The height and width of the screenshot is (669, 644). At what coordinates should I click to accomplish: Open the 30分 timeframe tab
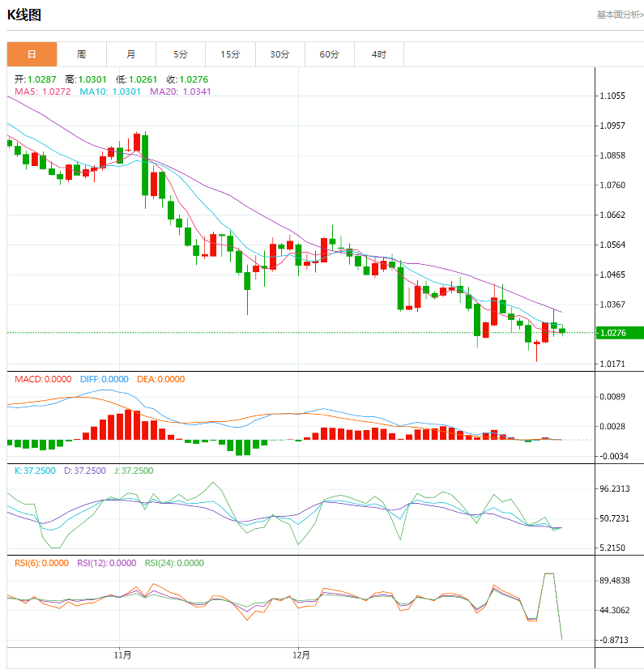coord(280,54)
